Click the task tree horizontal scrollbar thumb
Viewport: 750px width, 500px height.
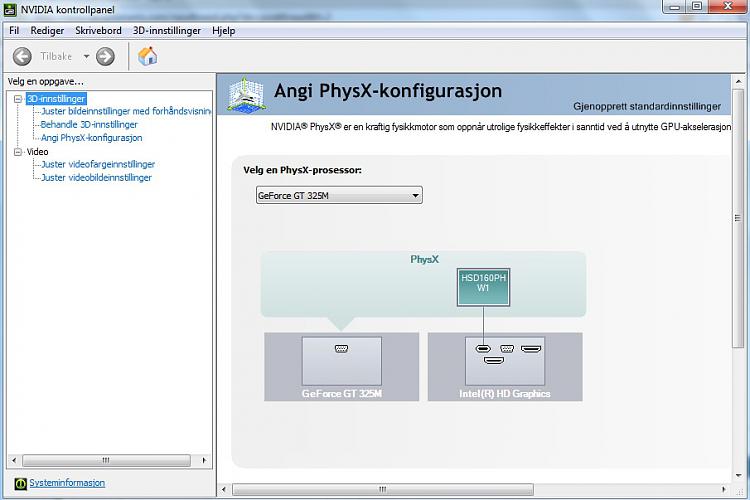(106, 460)
